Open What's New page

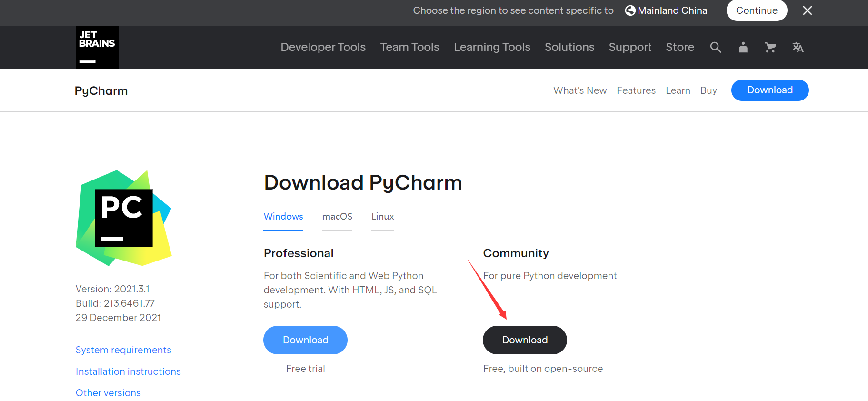(580, 90)
